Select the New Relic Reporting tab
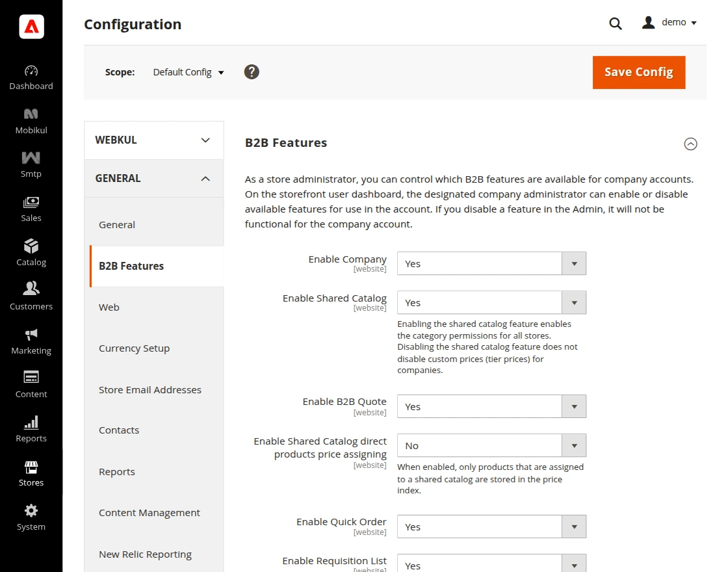Image resolution: width=728 pixels, height=572 pixels. (146, 554)
